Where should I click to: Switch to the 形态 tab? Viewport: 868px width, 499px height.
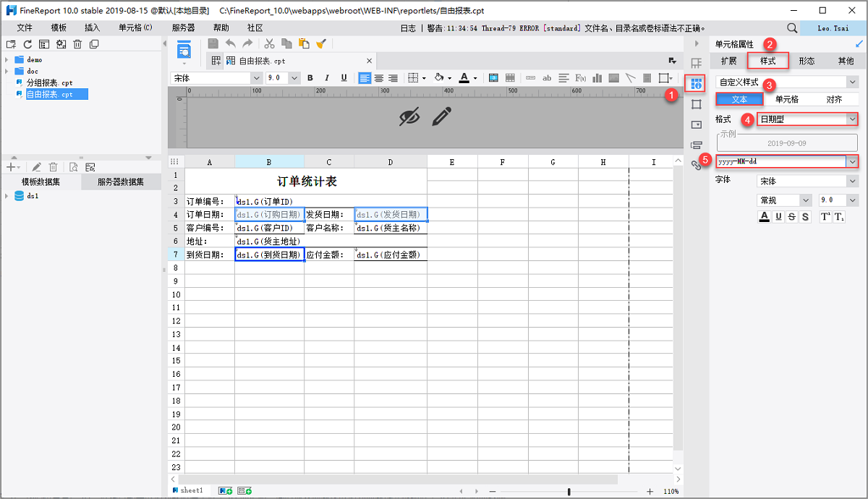point(807,61)
